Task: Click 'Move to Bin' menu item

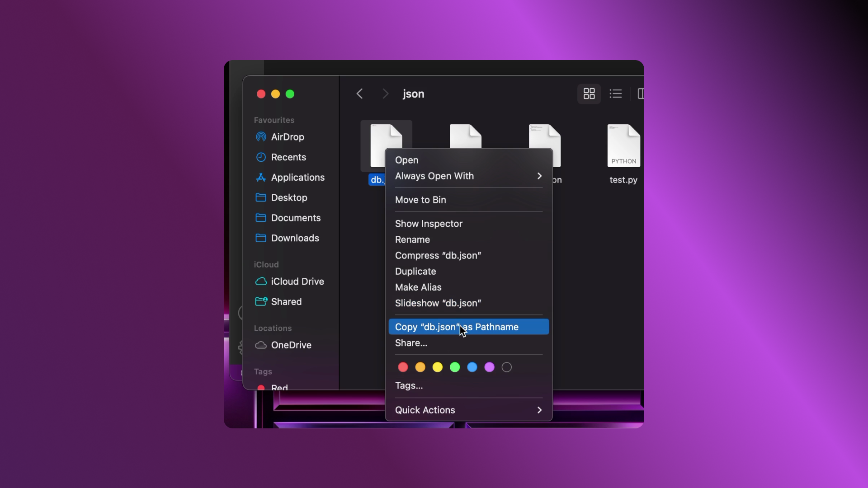Action: coord(420,200)
